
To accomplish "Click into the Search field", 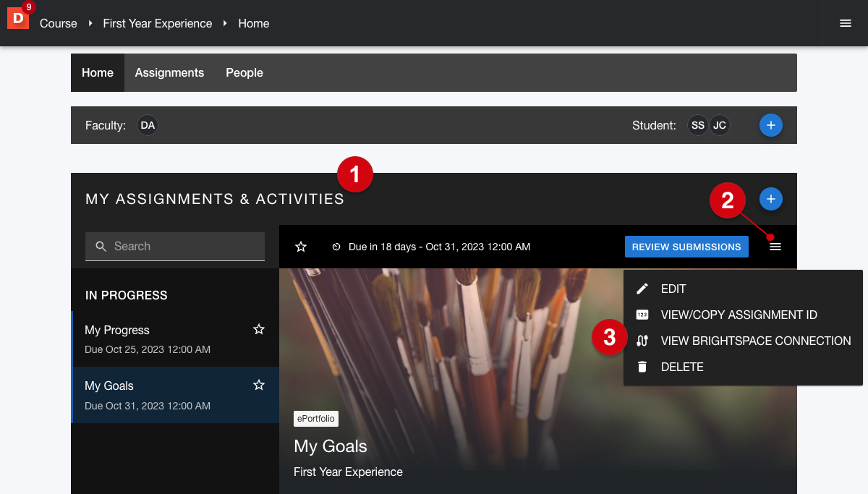I will pos(175,247).
